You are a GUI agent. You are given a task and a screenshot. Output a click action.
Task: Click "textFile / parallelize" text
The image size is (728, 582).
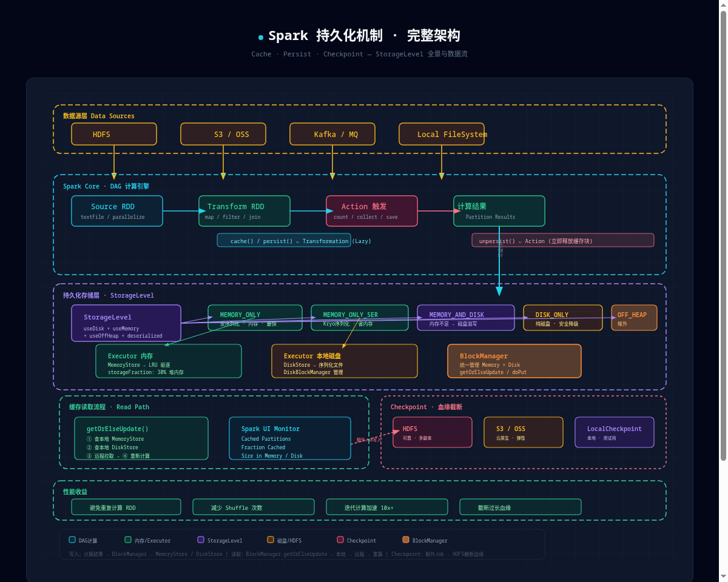pyautogui.click(x=113, y=217)
